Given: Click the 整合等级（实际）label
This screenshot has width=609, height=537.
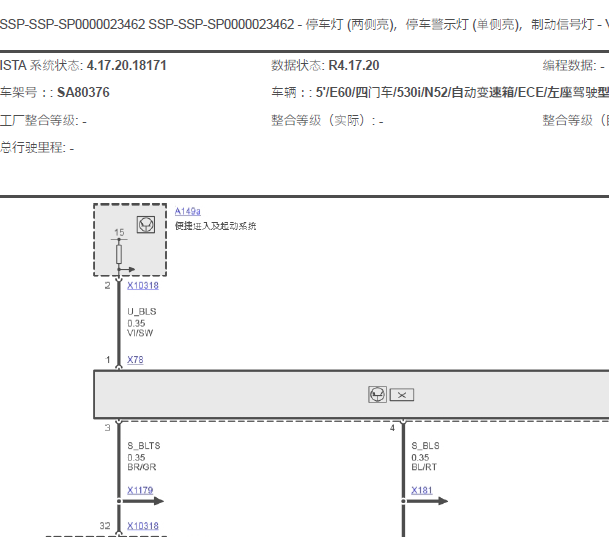Looking at the screenshot, I should [x=323, y=120].
